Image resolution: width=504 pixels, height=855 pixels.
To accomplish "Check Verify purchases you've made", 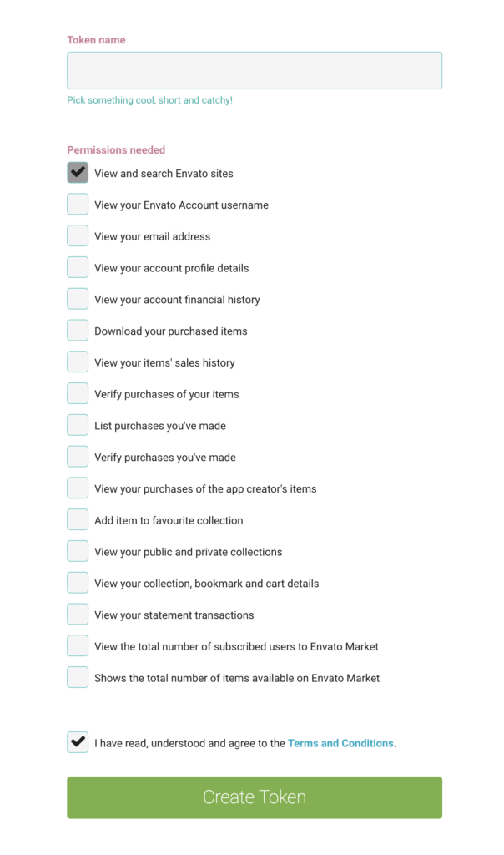I will (x=78, y=457).
